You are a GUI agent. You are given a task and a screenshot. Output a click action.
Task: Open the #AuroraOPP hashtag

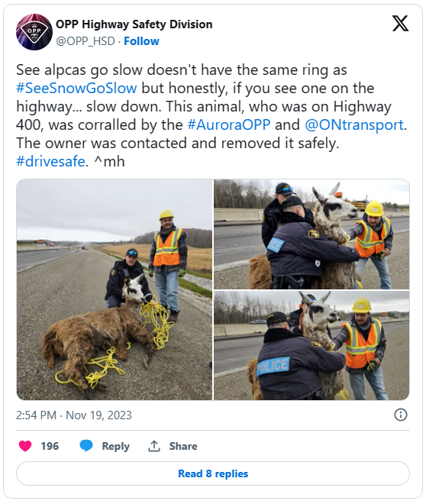(x=229, y=124)
